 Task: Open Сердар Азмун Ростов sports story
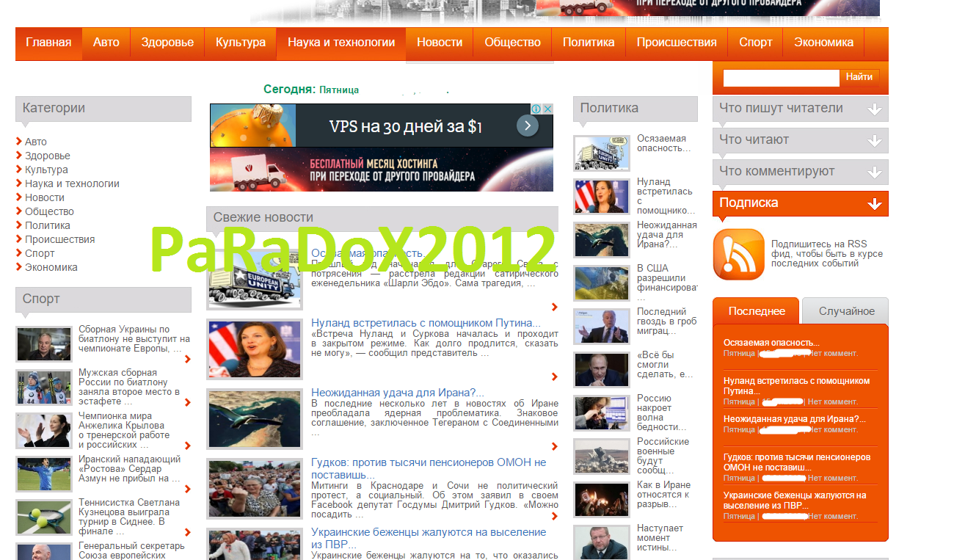click(x=130, y=468)
